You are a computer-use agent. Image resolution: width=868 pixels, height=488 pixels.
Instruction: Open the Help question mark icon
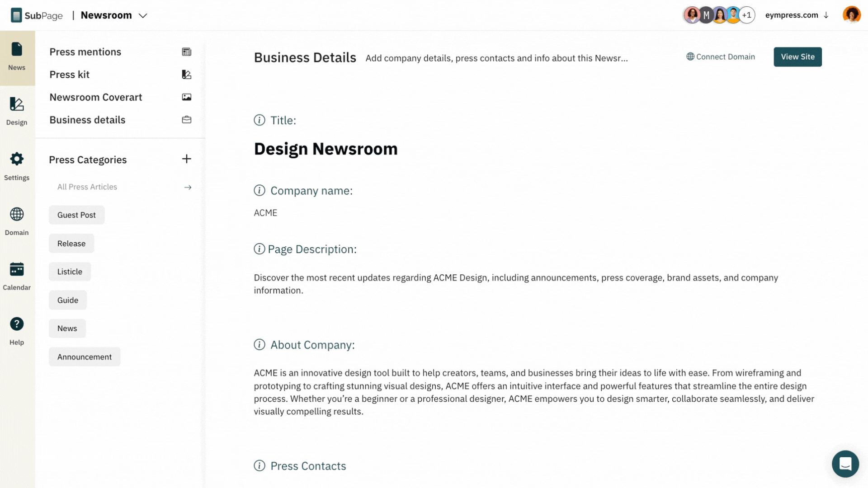[17, 324]
